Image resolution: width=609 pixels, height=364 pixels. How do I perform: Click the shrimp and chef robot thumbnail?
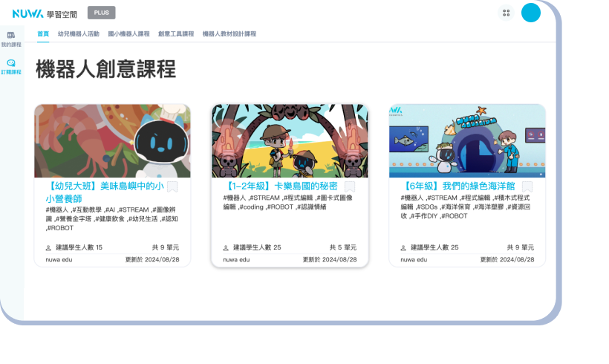[112, 140]
